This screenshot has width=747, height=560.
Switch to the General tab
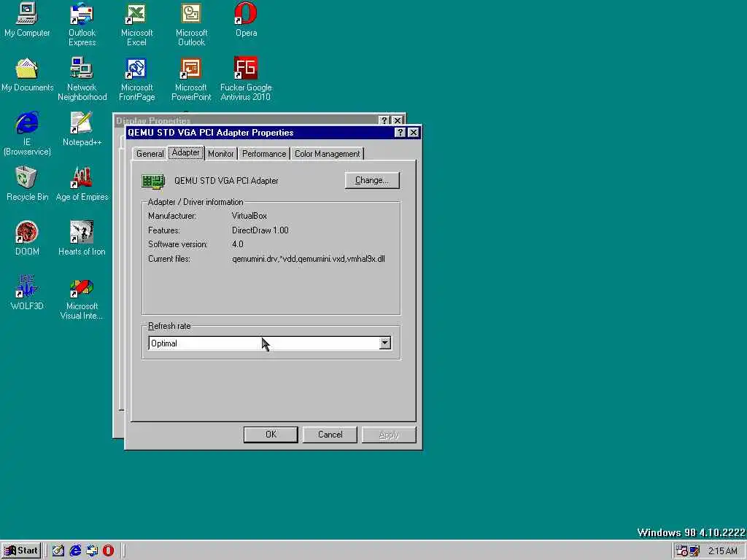click(150, 154)
